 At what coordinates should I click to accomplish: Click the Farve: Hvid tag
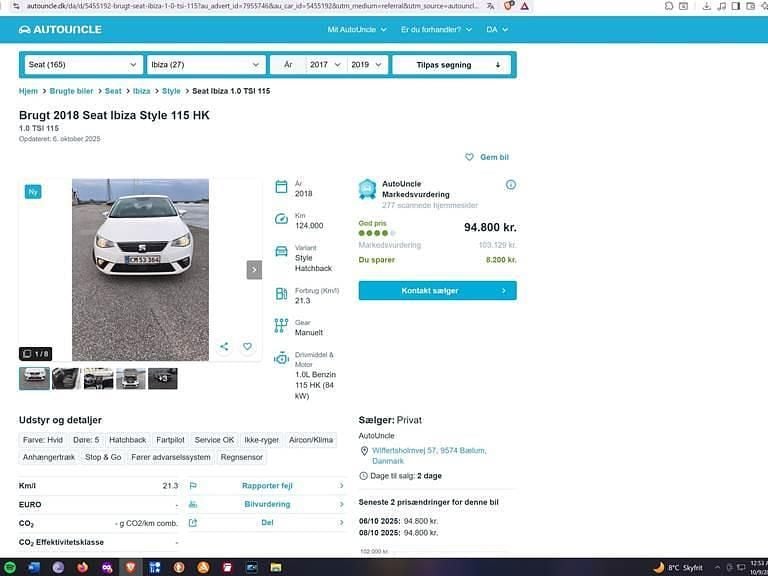coord(43,440)
